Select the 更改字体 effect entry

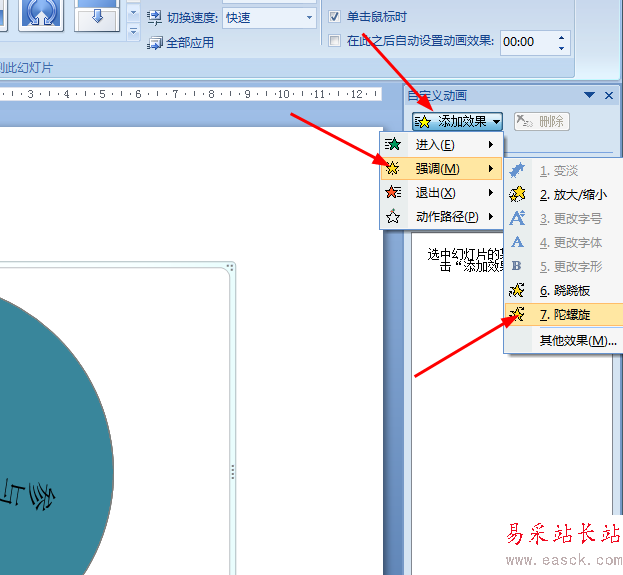564,242
